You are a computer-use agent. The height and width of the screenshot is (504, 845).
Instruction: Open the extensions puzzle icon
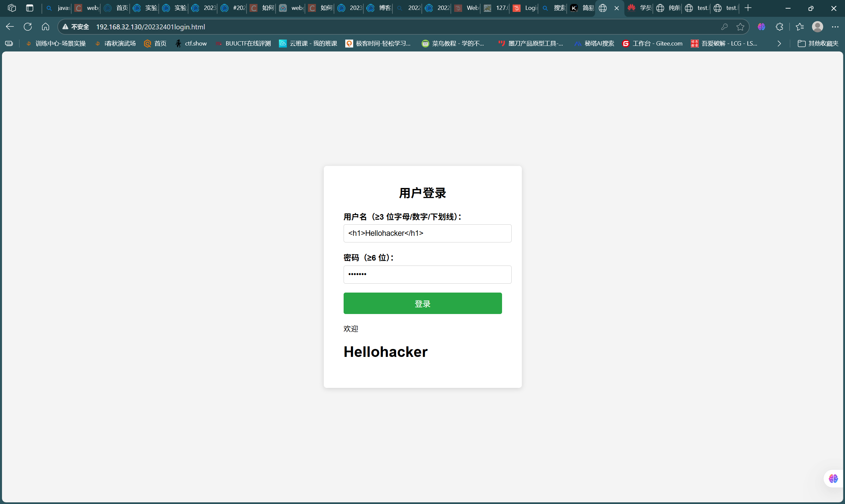click(x=779, y=27)
